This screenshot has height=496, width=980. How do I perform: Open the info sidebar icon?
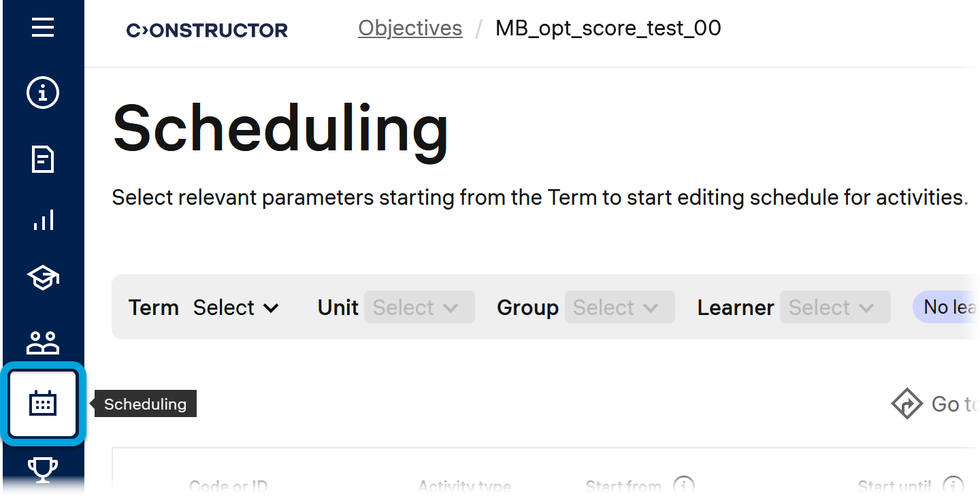43,93
